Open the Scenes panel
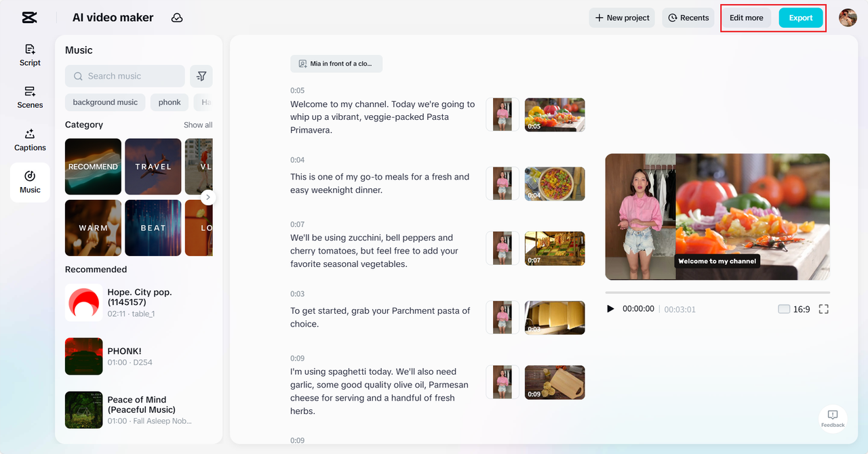This screenshot has width=868, height=454. click(30, 98)
